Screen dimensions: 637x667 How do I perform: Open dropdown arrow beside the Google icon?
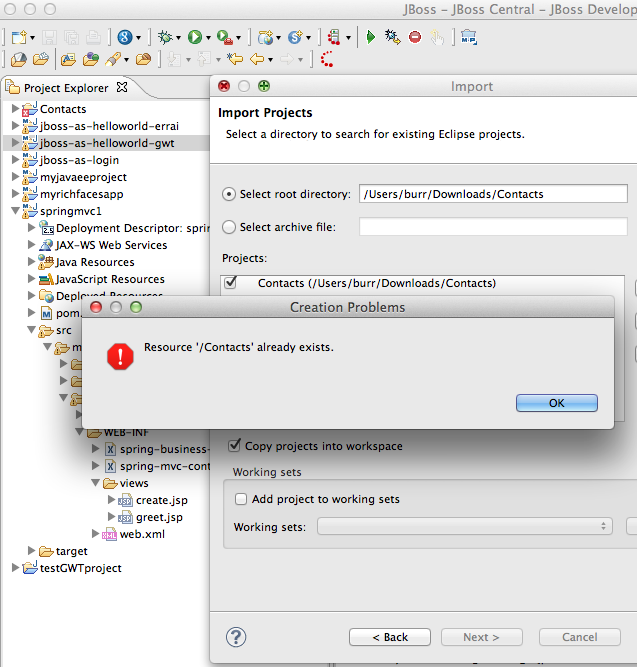point(138,38)
